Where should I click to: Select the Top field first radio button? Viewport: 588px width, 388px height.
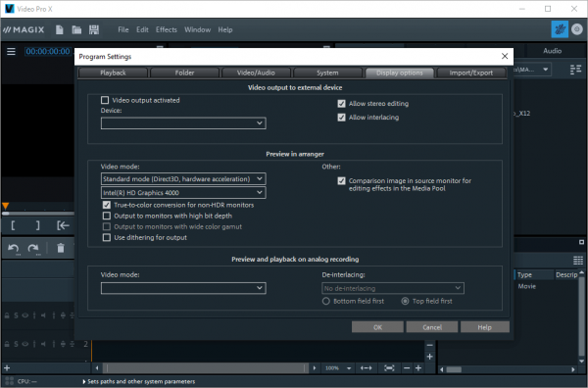(x=405, y=301)
